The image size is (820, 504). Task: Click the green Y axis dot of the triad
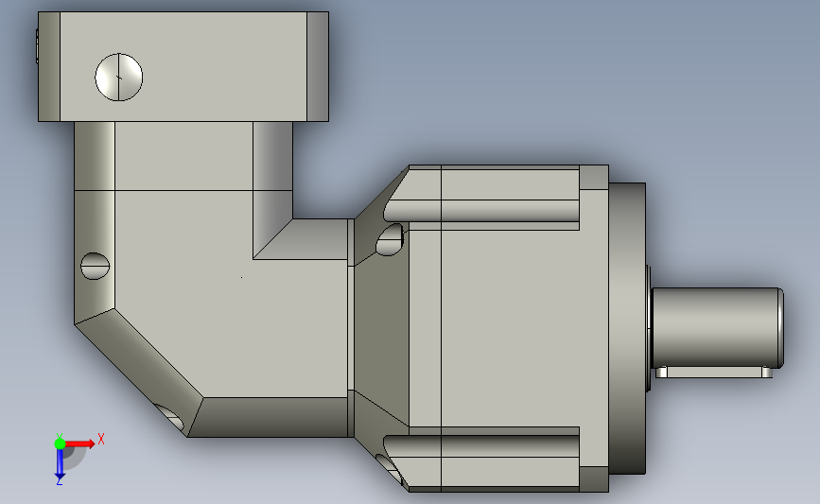(60, 443)
